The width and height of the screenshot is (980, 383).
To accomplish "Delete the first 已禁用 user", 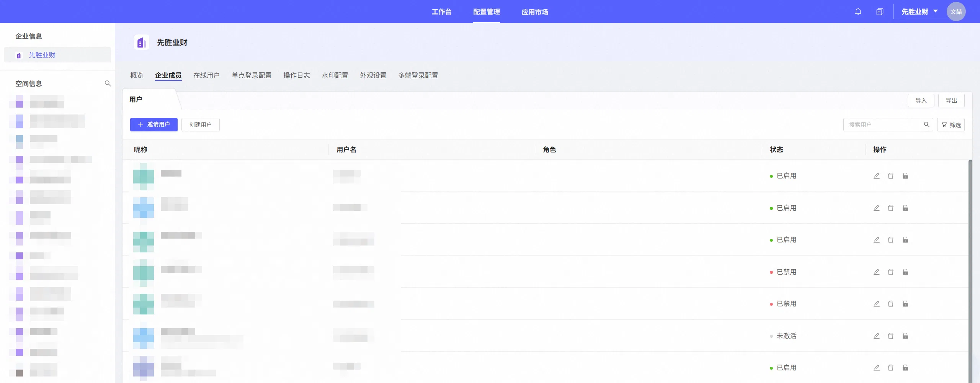I will click(891, 272).
